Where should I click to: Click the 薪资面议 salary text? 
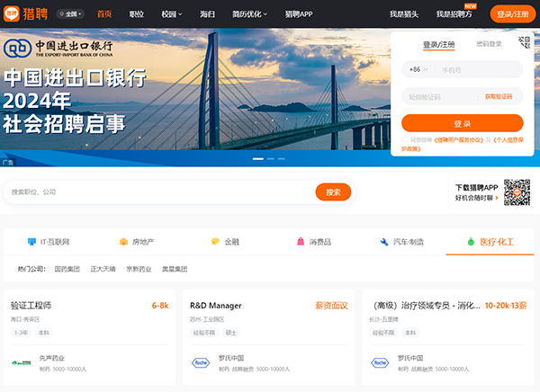[331, 306]
